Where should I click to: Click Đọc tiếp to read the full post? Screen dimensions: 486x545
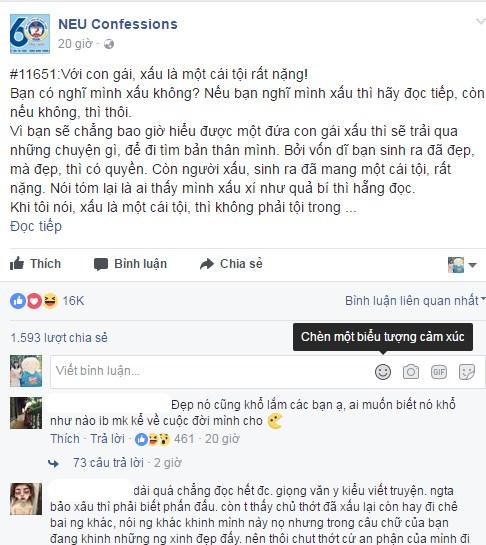click(36, 226)
